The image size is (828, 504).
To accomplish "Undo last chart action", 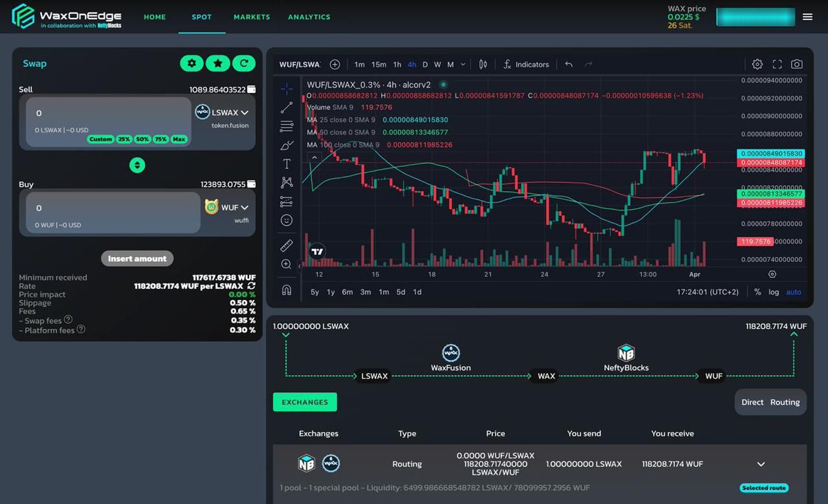I will click(569, 64).
